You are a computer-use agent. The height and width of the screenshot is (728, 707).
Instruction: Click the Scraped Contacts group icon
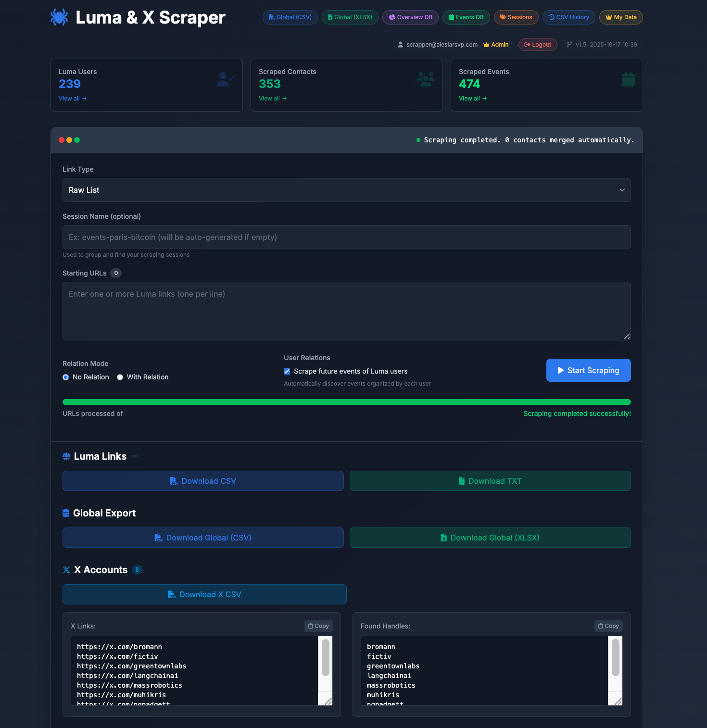click(426, 79)
